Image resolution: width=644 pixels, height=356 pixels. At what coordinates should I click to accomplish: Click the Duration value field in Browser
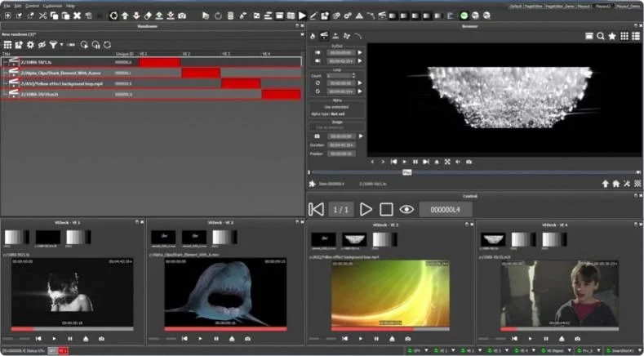(x=342, y=145)
